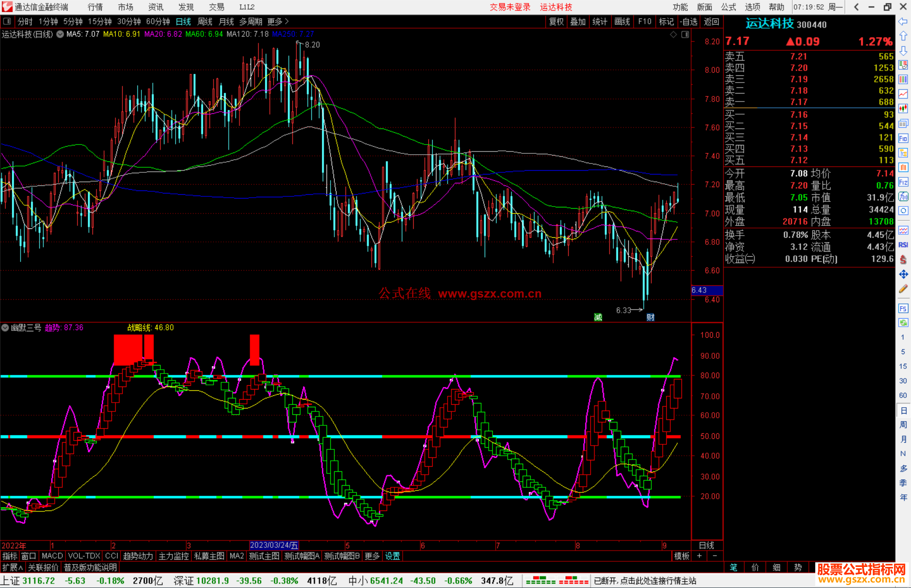Open the F10 company info sidebar icon
This screenshot has width=911, height=588.
(903, 138)
